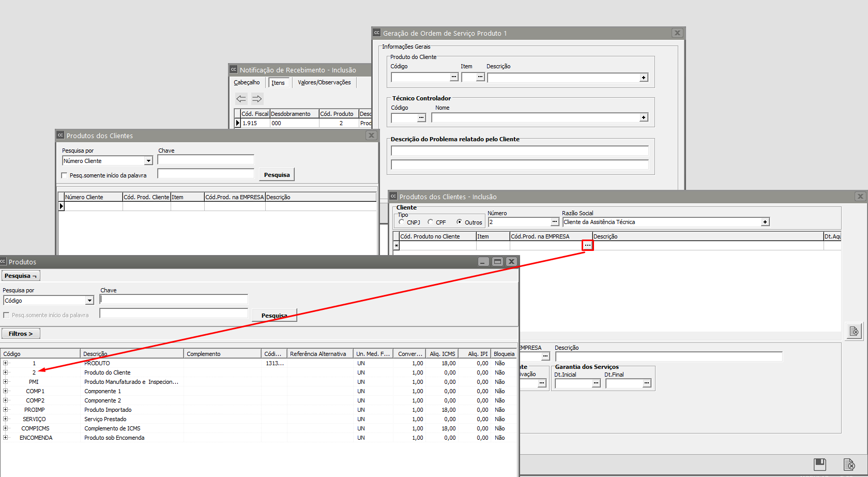Open lookup for Produto do Cliente Item

pos(480,77)
